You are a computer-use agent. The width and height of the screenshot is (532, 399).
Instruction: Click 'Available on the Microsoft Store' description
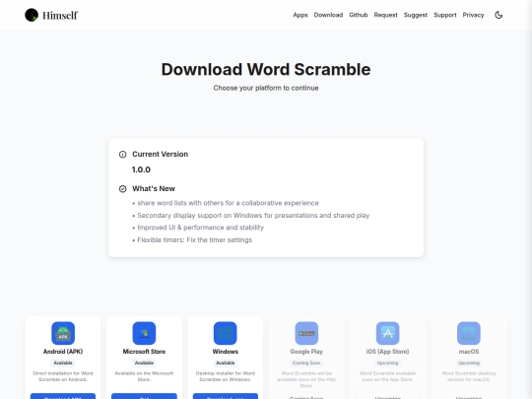click(144, 376)
